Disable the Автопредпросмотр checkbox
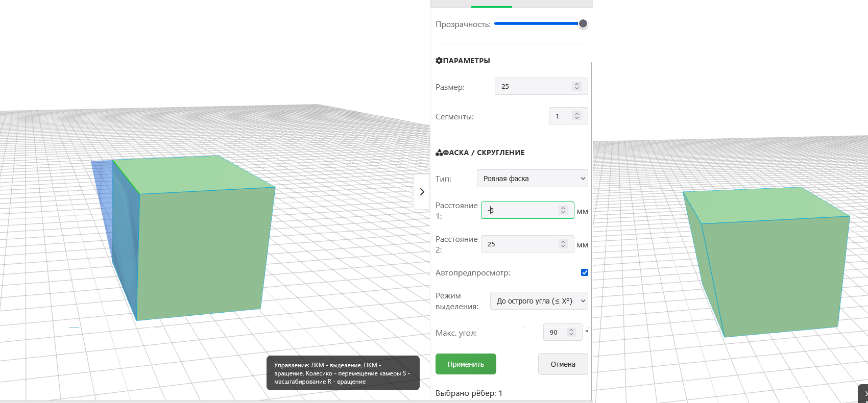This screenshot has height=403, width=868. pyautogui.click(x=585, y=272)
